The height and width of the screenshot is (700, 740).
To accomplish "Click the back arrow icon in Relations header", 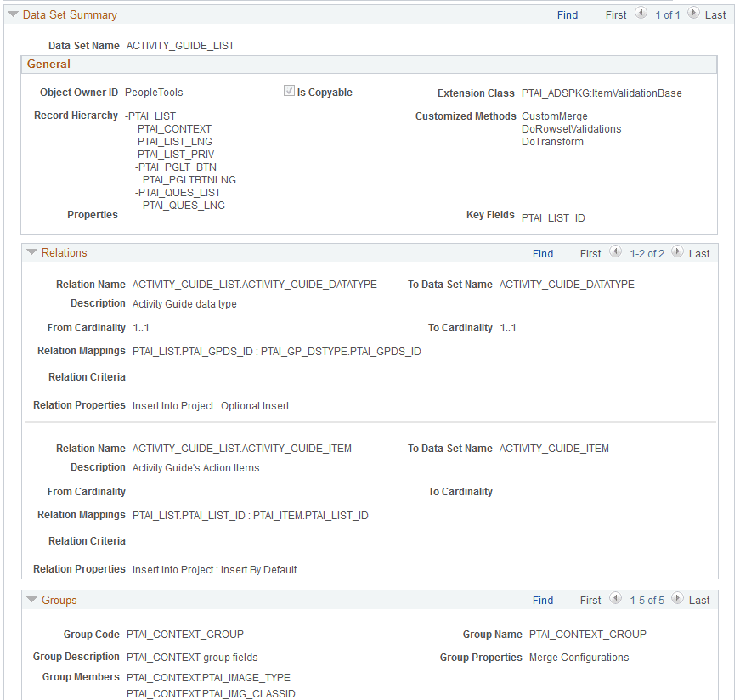I will [x=616, y=252].
